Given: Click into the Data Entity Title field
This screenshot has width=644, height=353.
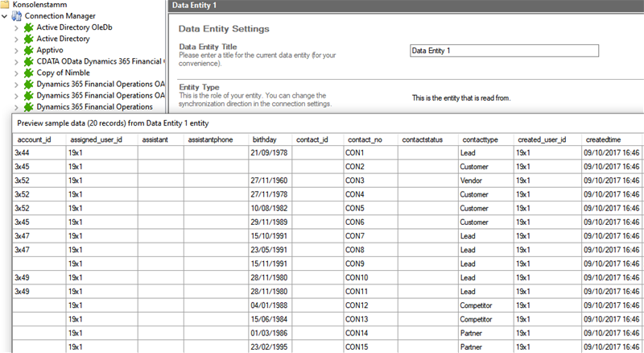Looking at the screenshot, I should pos(504,51).
